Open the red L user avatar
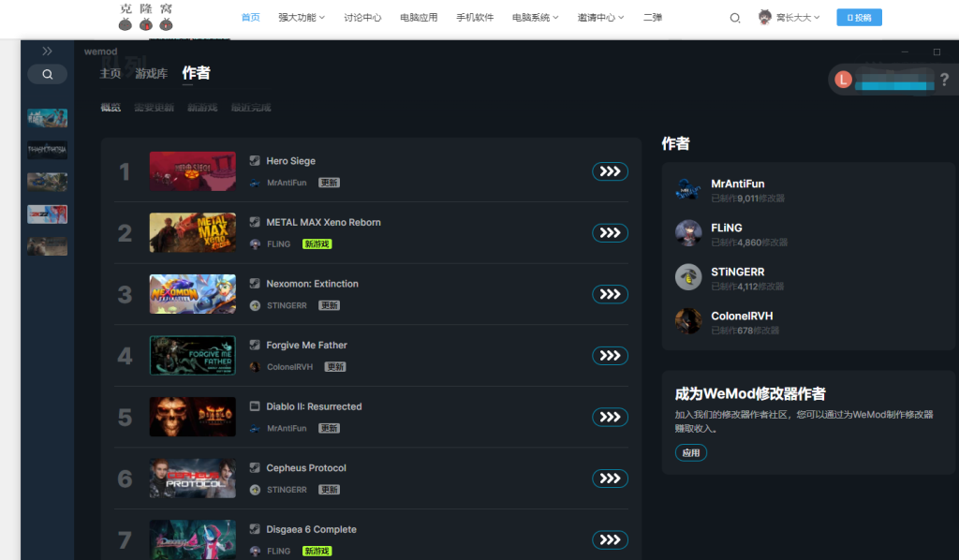This screenshot has height=560, width=959. pos(844,80)
